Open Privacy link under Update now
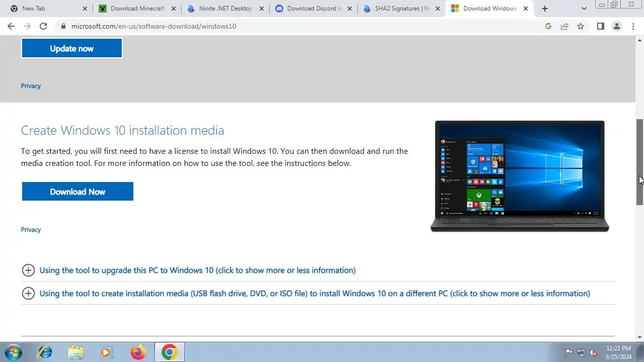The height and width of the screenshot is (362, 644). [x=31, y=86]
